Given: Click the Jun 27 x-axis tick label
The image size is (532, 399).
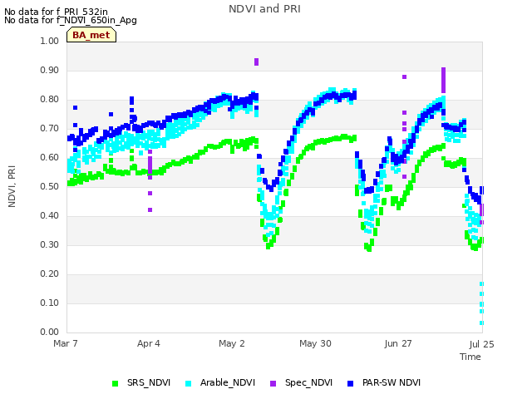Looking at the screenshot, I should pos(398,343).
